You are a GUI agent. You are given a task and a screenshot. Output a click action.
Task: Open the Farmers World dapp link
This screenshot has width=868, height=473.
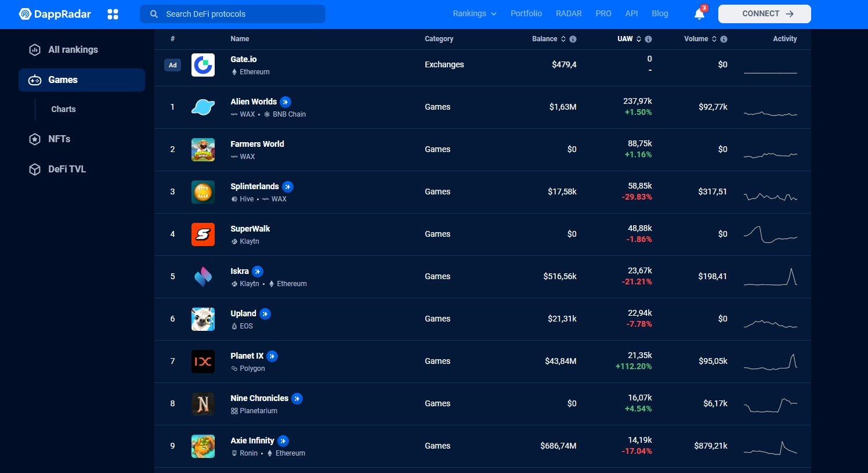pos(257,144)
